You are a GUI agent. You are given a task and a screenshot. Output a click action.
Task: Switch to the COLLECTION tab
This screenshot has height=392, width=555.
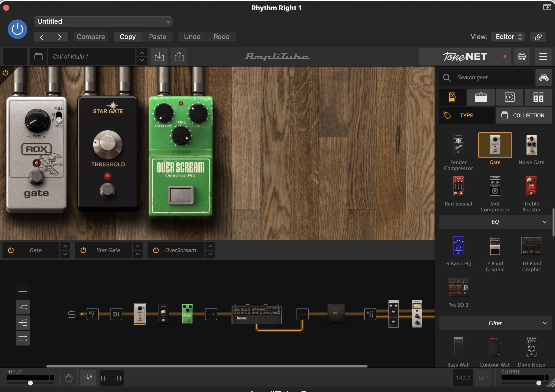[524, 116]
